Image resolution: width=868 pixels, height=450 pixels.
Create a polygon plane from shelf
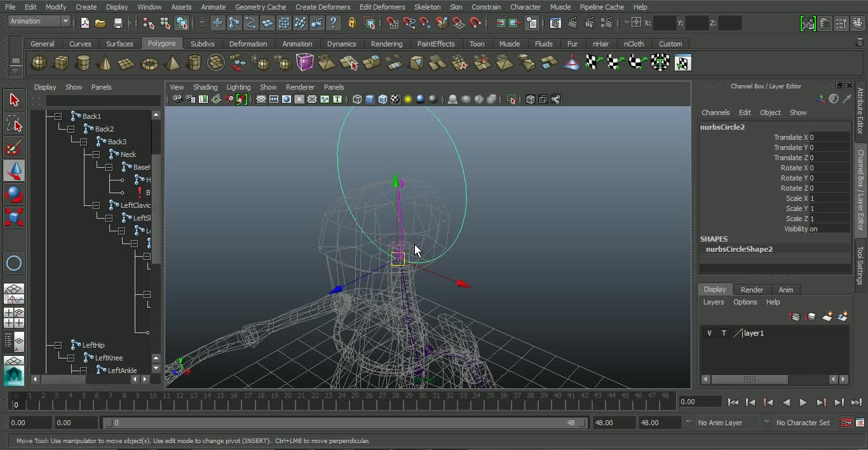click(x=127, y=63)
